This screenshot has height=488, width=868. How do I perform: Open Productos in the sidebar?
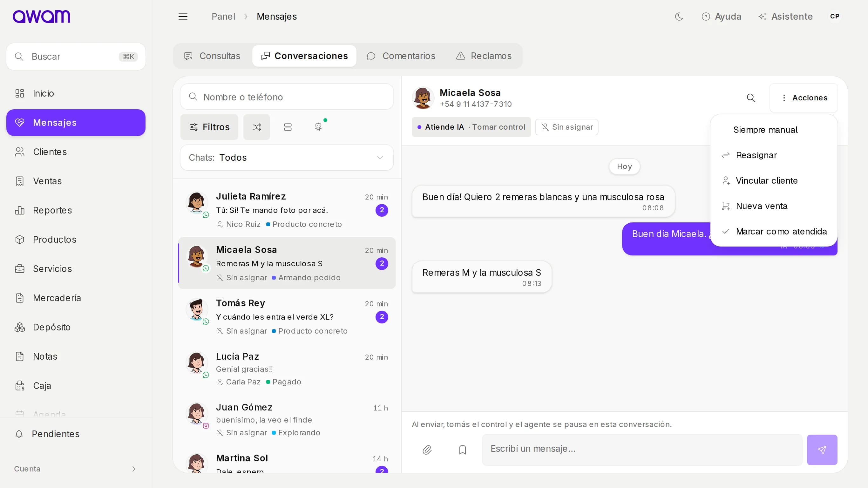point(76,240)
